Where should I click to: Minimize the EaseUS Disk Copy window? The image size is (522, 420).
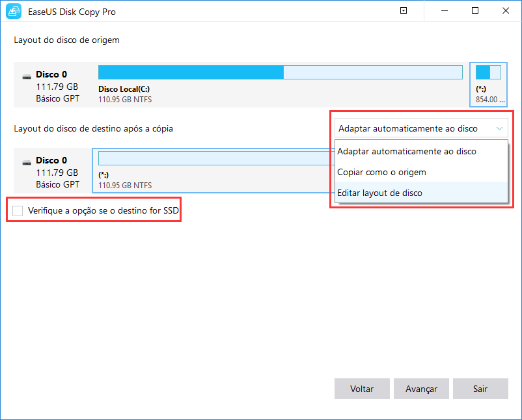(x=444, y=11)
